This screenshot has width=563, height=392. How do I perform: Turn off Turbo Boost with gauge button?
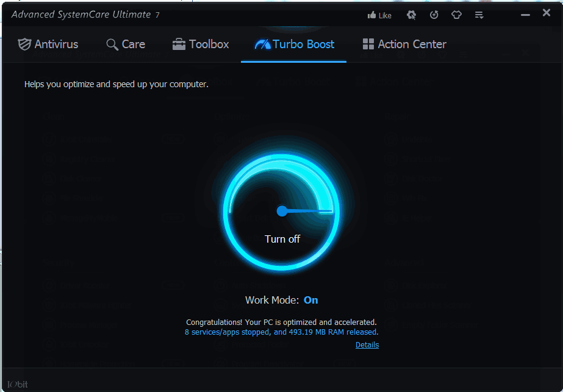tap(282, 212)
